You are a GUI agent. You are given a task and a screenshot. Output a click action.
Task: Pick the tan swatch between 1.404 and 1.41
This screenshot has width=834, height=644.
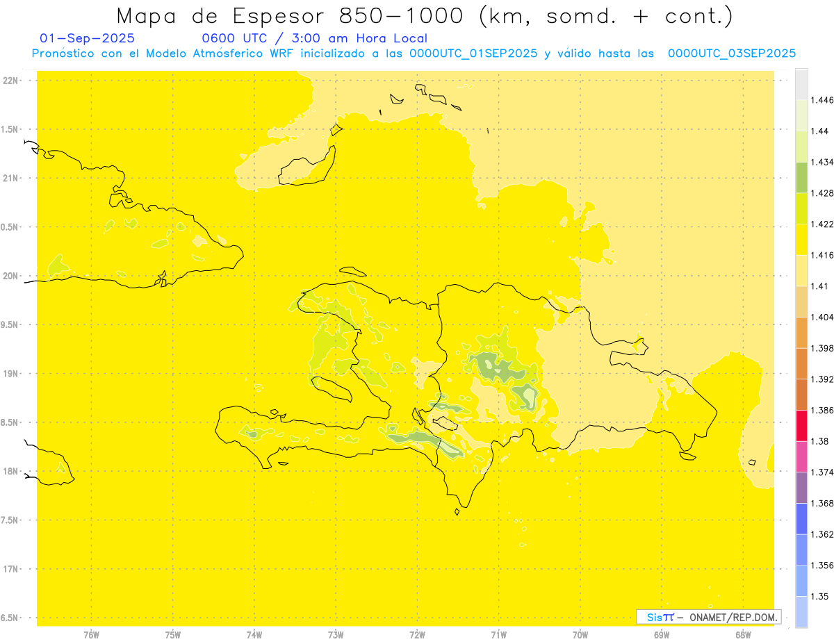pyautogui.click(x=801, y=302)
